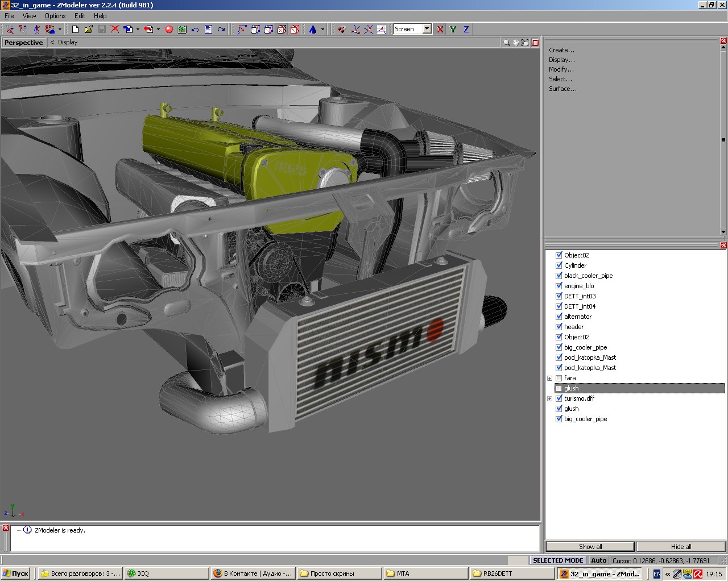The width and height of the screenshot is (728, 582).
Task: Enable the highlighted glush checkbox
Action: click(559, 388)
